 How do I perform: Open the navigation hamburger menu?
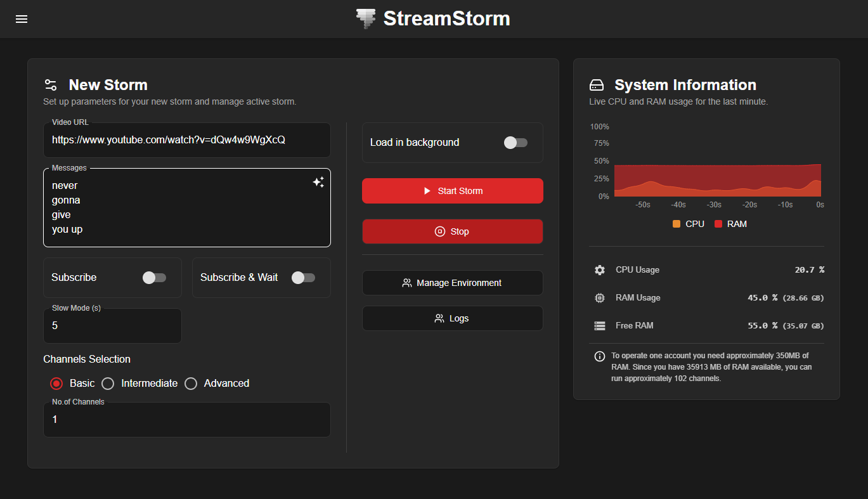(21, 18)
